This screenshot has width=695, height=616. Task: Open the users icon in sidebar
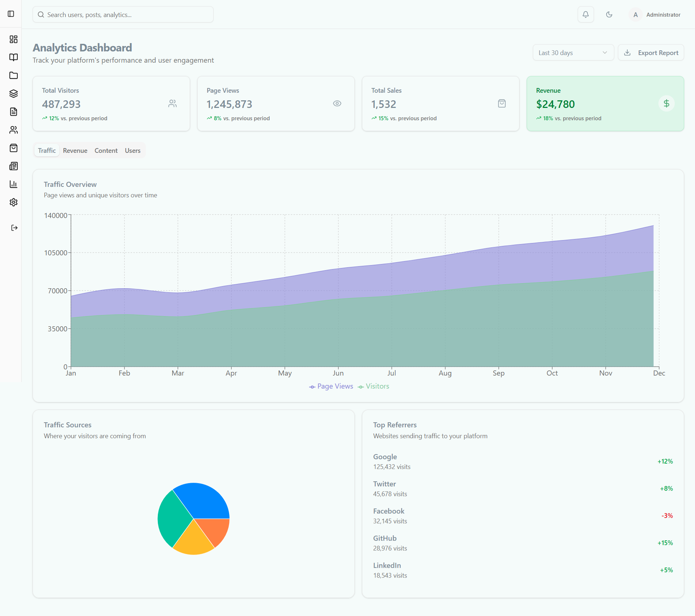[13, 130]
